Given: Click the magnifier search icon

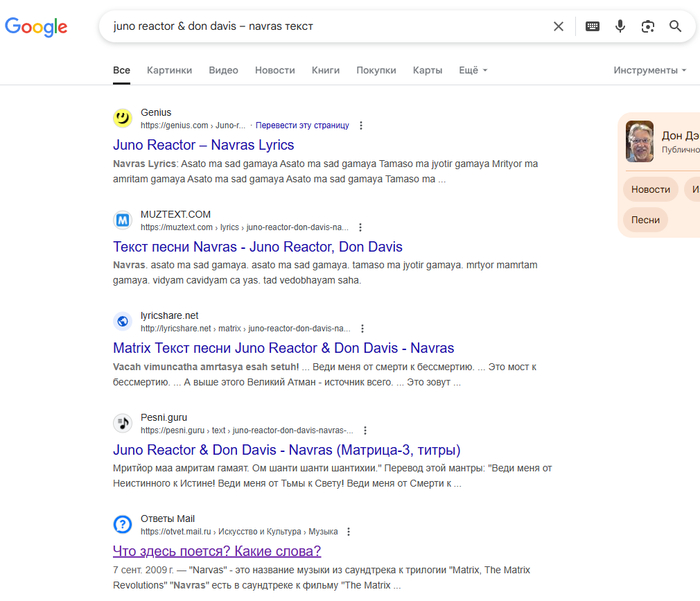Looking at the screenshot, I should tap(675, 26).
